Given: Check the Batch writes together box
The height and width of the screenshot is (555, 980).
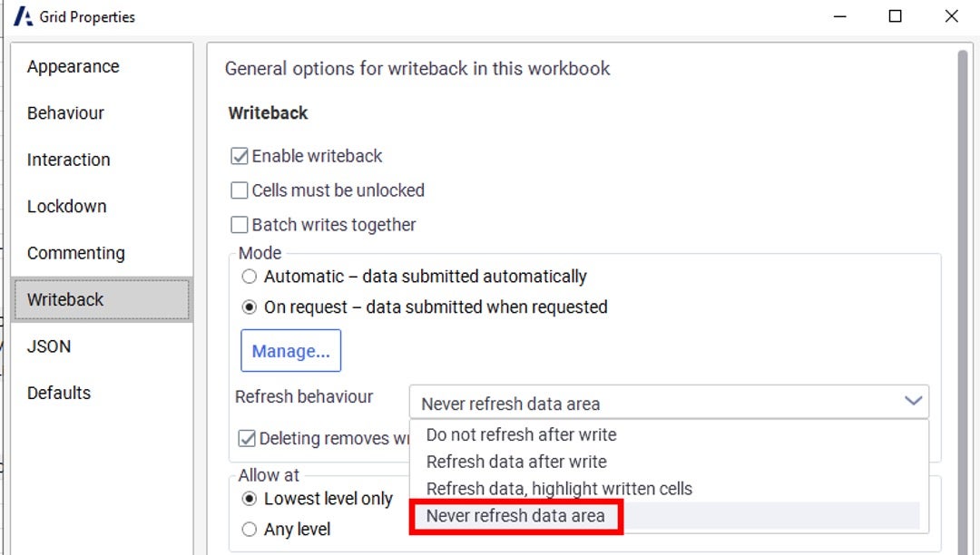Looking at the screenshot, I should [240, 225].
